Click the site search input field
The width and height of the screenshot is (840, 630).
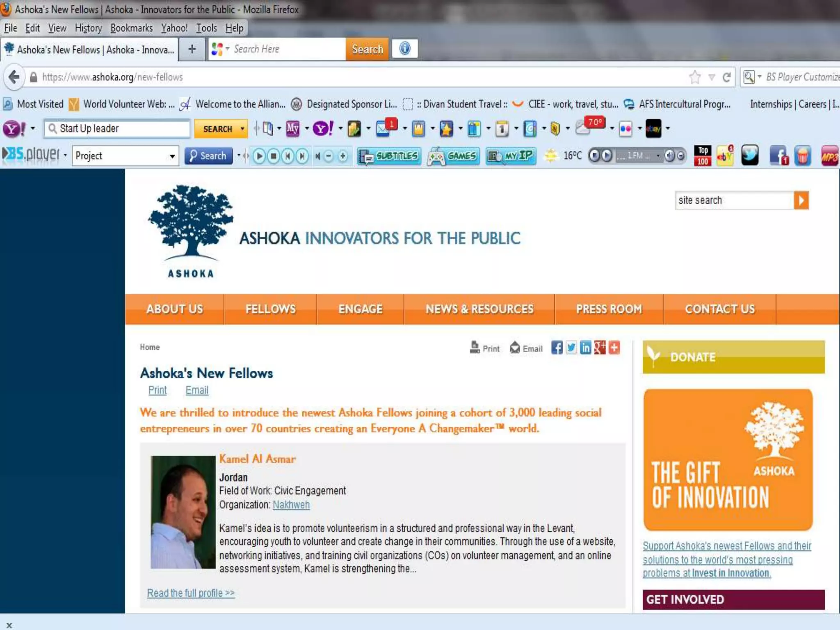[x=734, y=200]
